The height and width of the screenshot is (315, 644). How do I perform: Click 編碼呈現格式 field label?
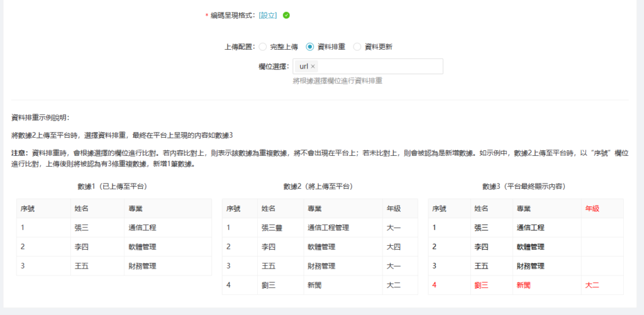232,15
